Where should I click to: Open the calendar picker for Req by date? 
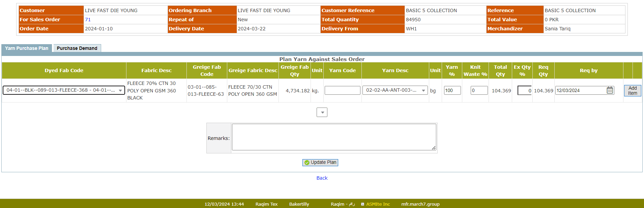610,90
